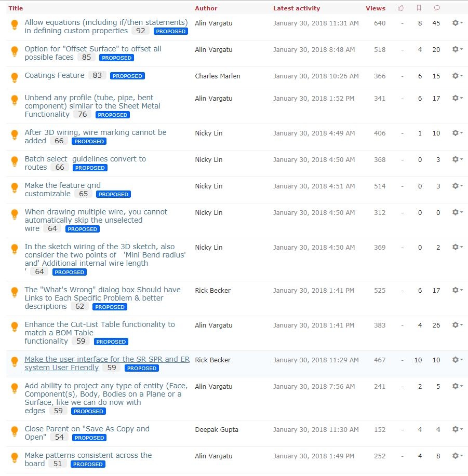The width and height of the screenshot is (468, 476).
Task: Click lightbulb icon beside 'Batch select guidelines' idea
Action: [x=14, y=161]
